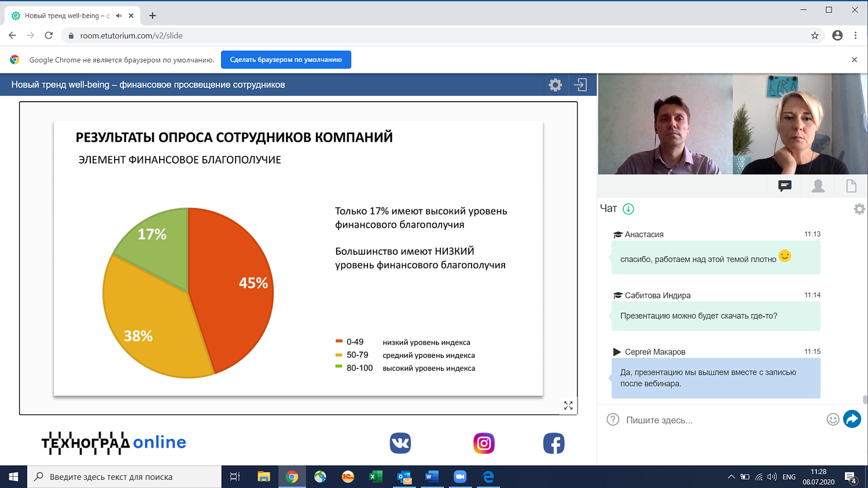Open File Explorer from taskbar
The height and width of the screenshot is (488, 868).
coord(264,477)
